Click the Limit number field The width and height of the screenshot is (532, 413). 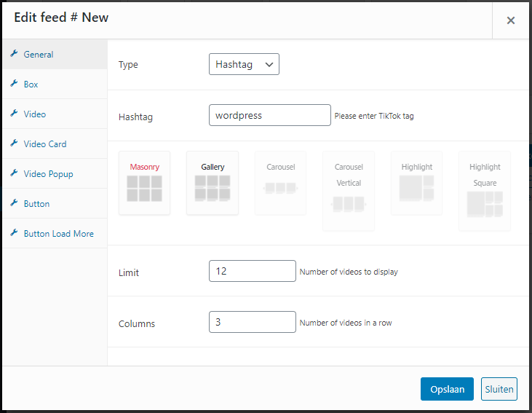(253, 271)
